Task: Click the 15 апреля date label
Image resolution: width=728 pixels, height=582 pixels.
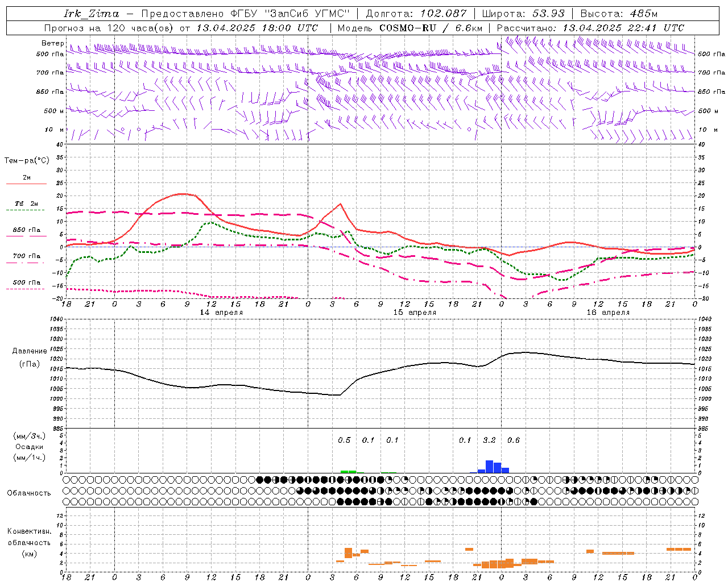Action: coord(415,313)
